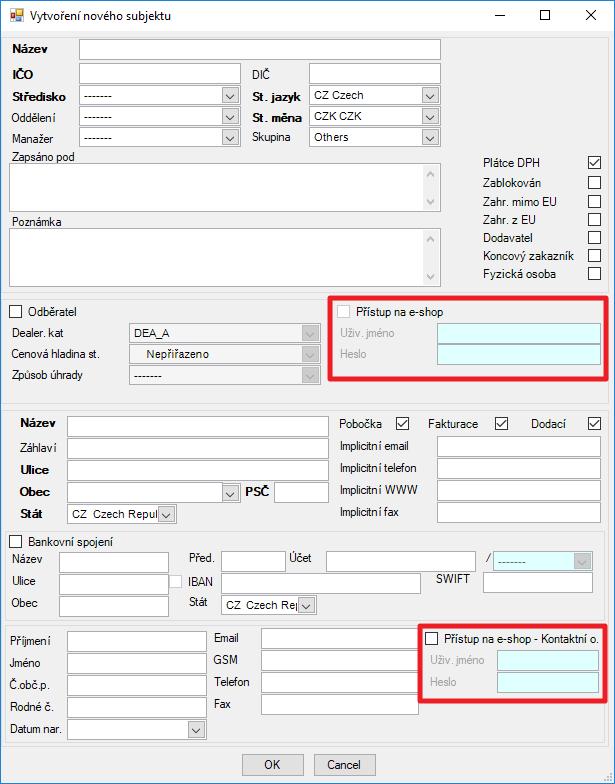615x784 pixels.
Task: Open the bank Stát dropdown
Action: tap(306, 606)
